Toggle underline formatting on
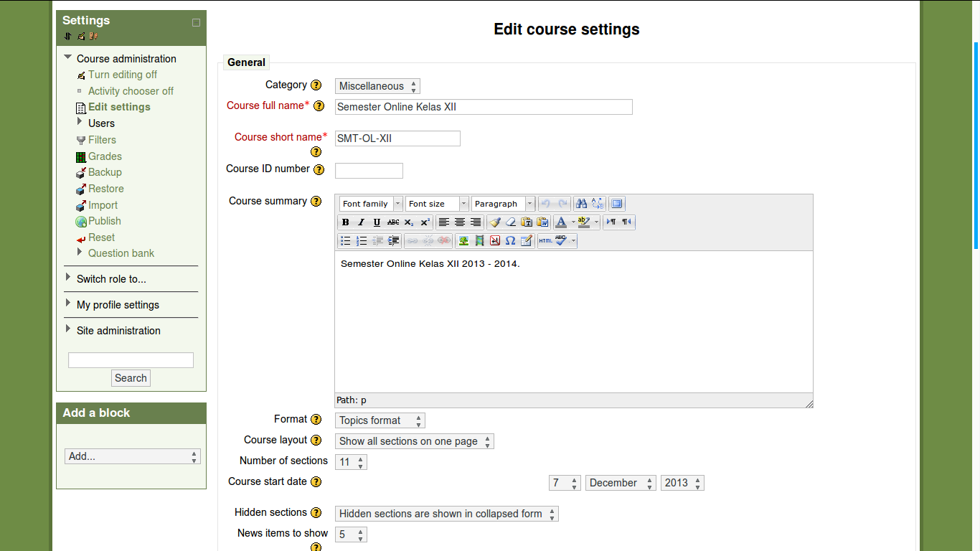The image size is (980, 551). [x=377, y=222]
